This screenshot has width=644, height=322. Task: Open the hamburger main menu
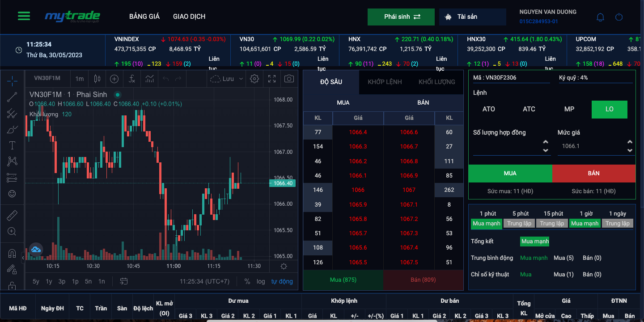[x=24, y=17]
